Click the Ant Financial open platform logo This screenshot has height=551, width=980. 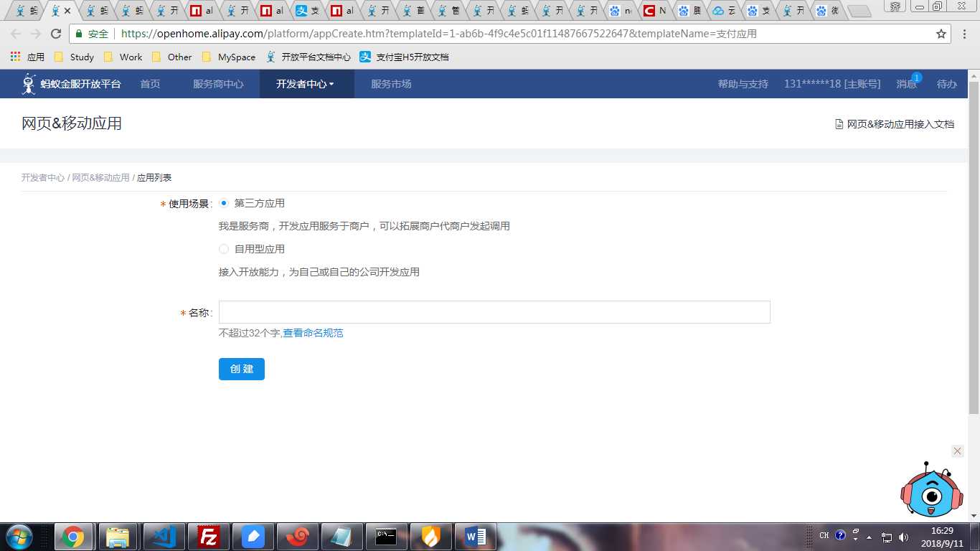click(x=71, y=84)
